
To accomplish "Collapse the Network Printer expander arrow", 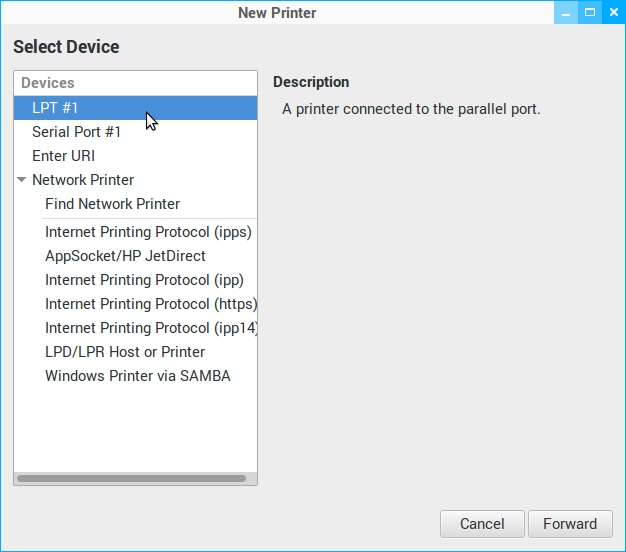I will 22,180.
